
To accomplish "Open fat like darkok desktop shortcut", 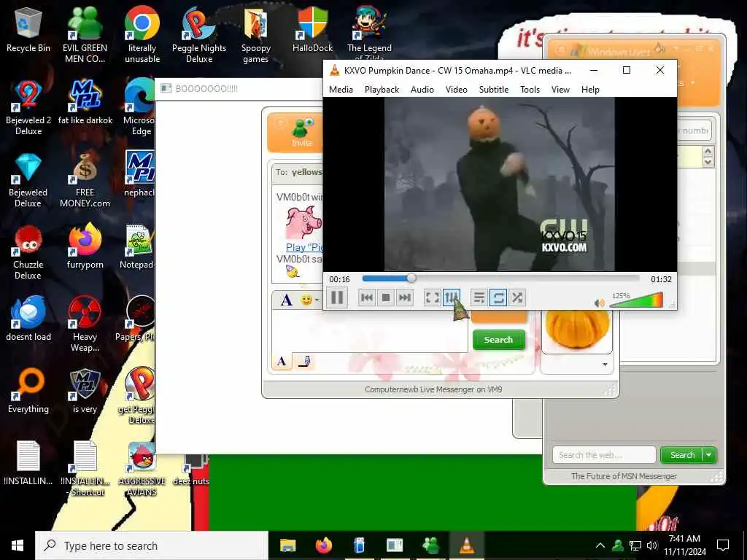I will click(85, 102).
